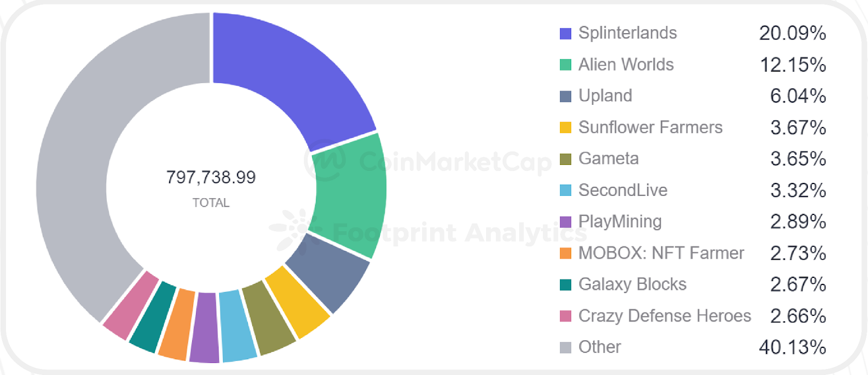The width and height of the screenshot is (868, 375).
Task: Select the Gameta legend label
Action: (x=608, y=158)
